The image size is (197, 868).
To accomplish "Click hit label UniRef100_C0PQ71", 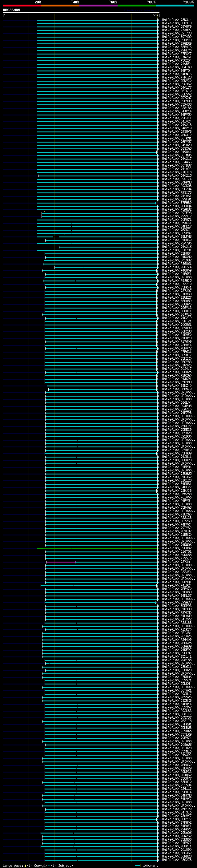I will [x=177, y=220].
